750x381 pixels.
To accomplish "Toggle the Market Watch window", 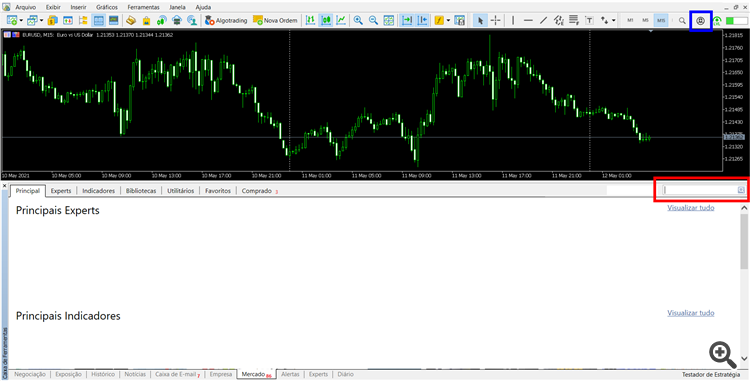I will (x=68, y=21).
